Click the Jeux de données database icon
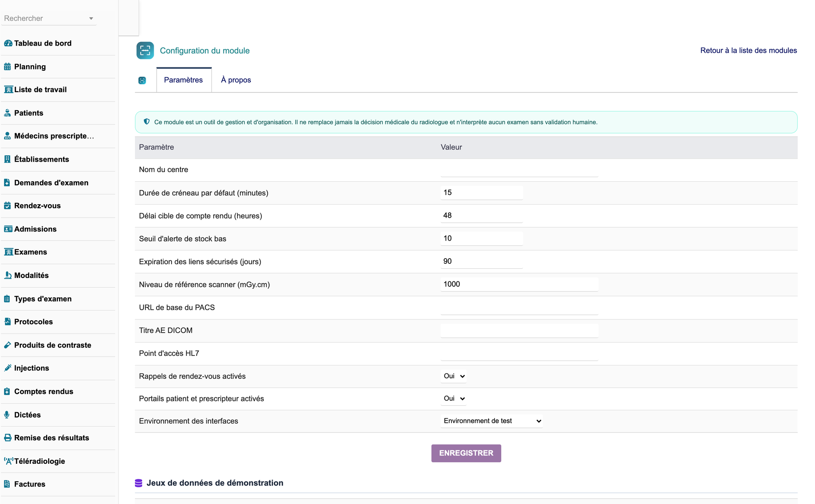This screenshot has height=504, width=815. point(139,483)
